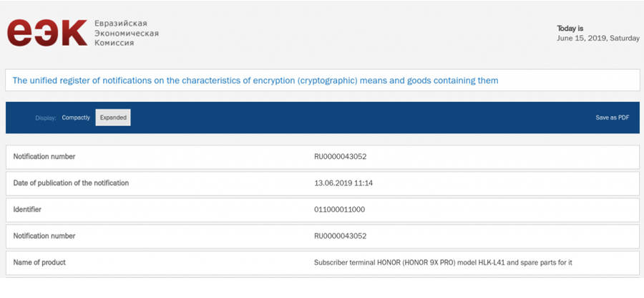Click the Today is label

pyautogui.click(x=570, y=29)
